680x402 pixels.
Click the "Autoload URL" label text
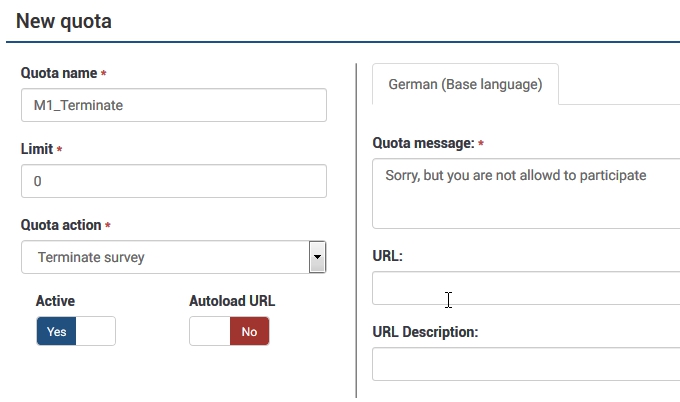pos(232,301)
